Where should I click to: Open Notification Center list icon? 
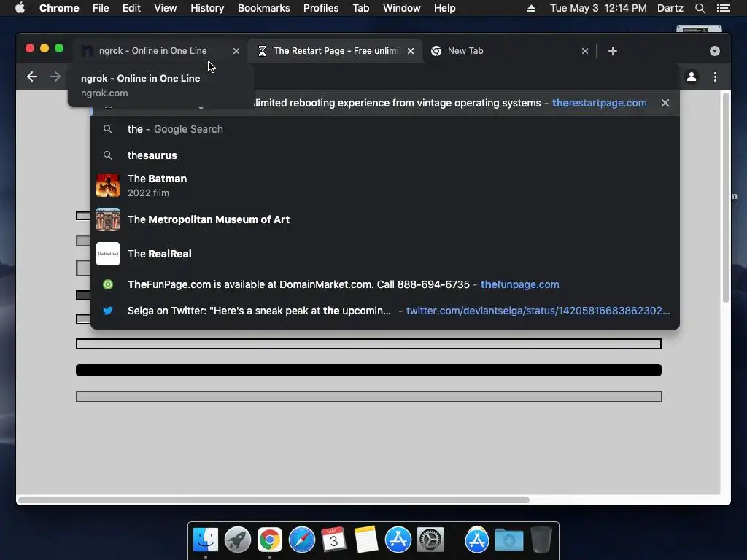(723, 8)
